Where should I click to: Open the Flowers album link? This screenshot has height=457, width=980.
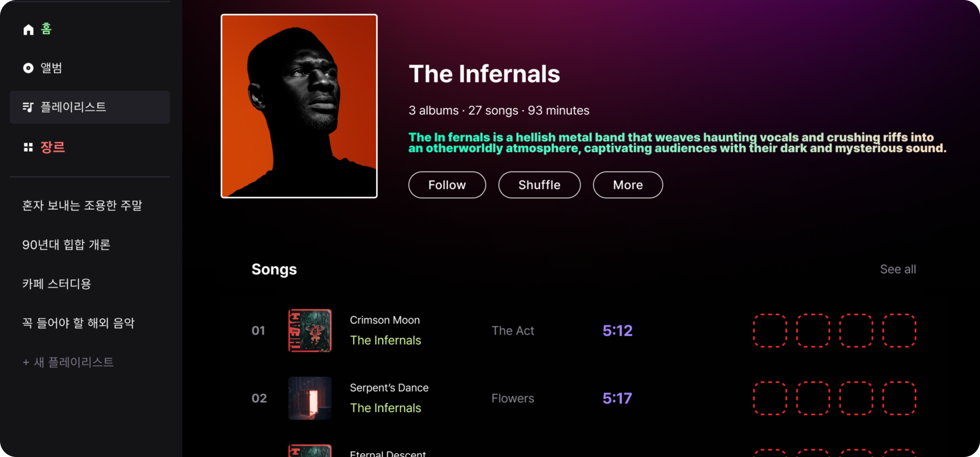click(512, 398)
